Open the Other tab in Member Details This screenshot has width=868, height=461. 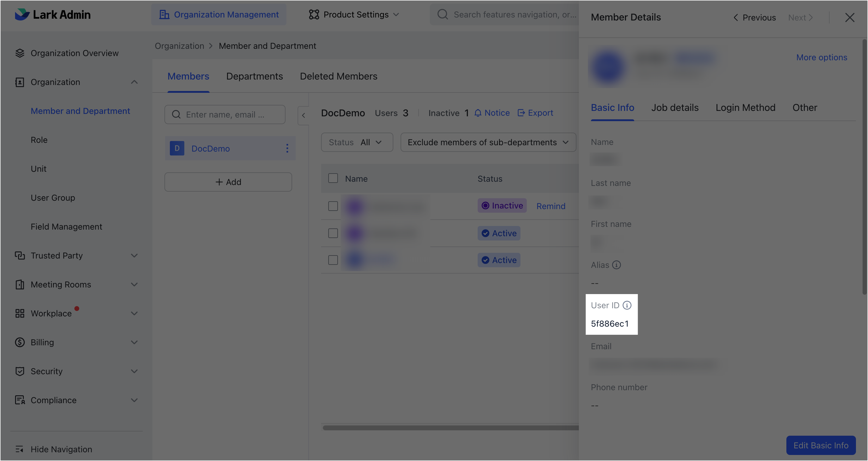pos(805,108)
